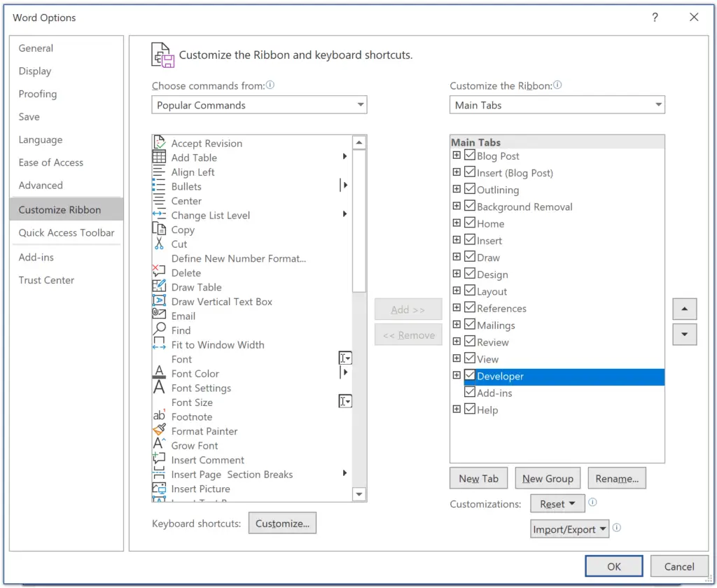Click the Add Table grid icon

[160, 157]
